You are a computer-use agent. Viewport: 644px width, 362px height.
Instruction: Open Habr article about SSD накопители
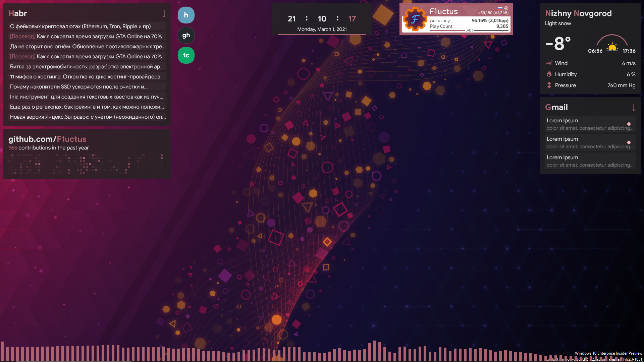click(x=79, y=87)
